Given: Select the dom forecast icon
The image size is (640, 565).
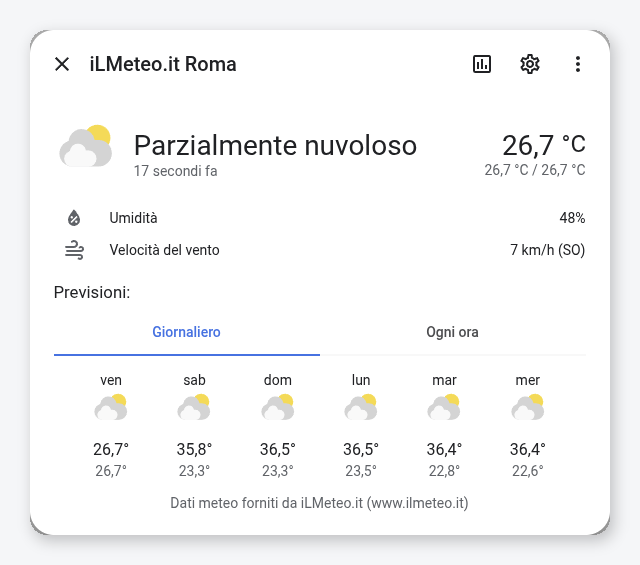Looking at the screenshot, I should pyautogui.click(x=278, y=407).
